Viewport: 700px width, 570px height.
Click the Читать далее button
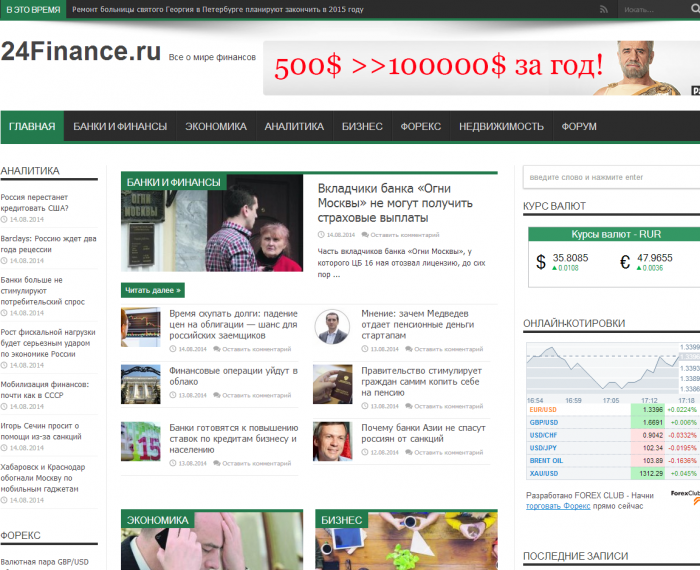153,290
